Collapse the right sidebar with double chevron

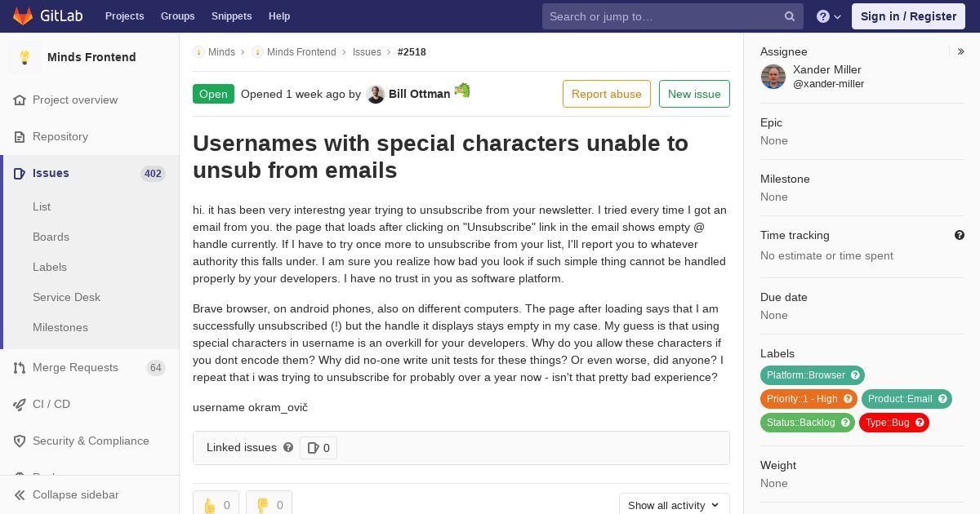click(961, 51)
